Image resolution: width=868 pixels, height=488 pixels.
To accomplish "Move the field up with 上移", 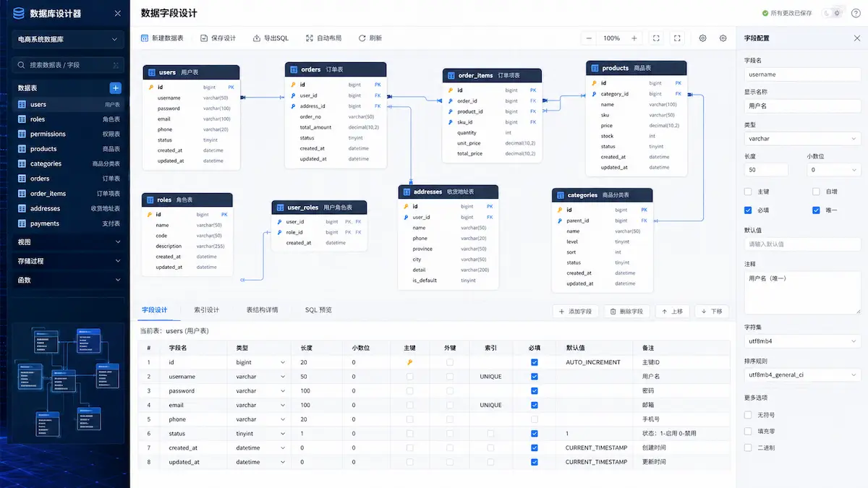I will [672, 311].
